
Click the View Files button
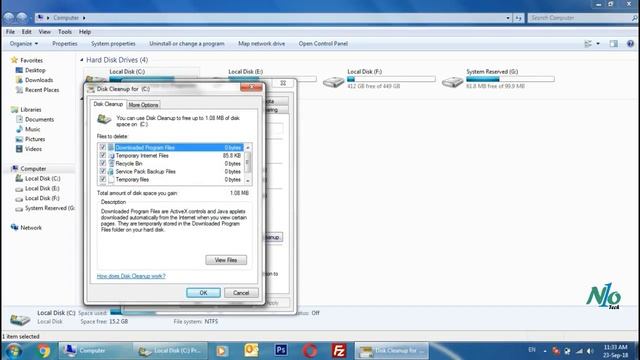coord(226,260)
